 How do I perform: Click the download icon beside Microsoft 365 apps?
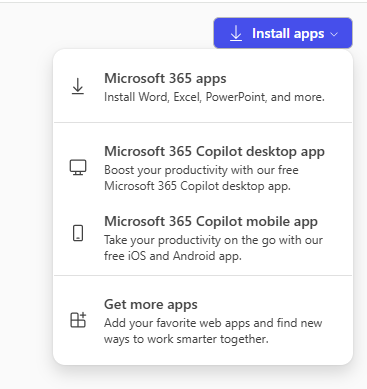[x=78, y=86]
